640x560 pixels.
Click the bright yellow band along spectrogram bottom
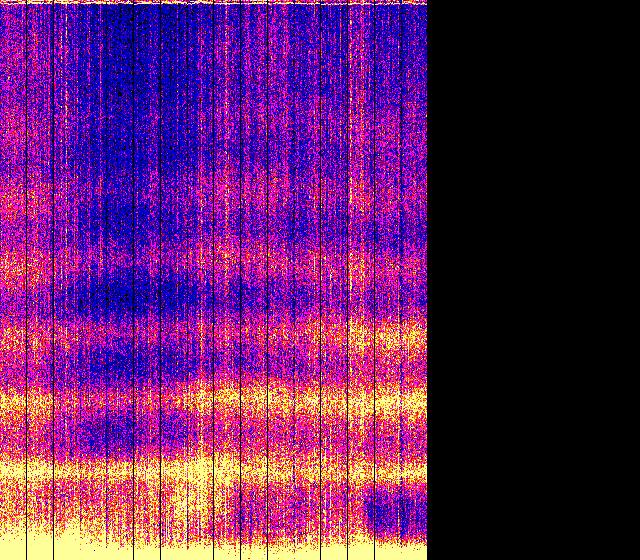[200, 550]
